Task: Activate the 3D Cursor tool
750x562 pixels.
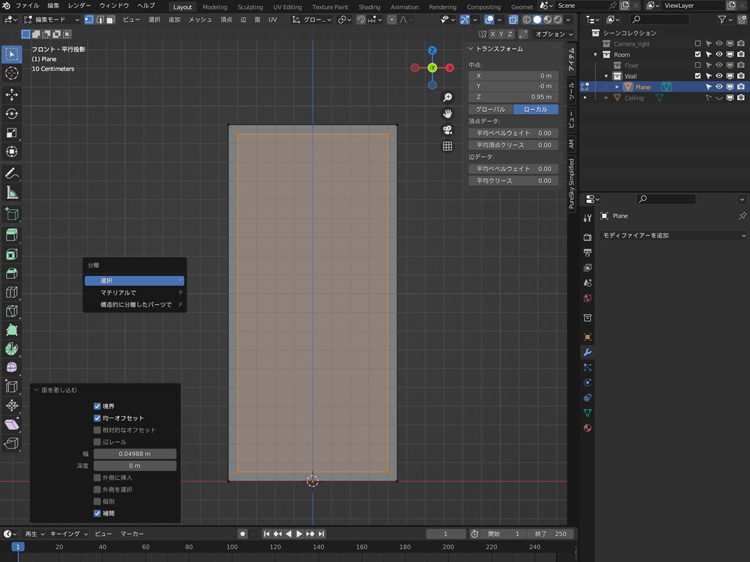Action: point(12,73)
